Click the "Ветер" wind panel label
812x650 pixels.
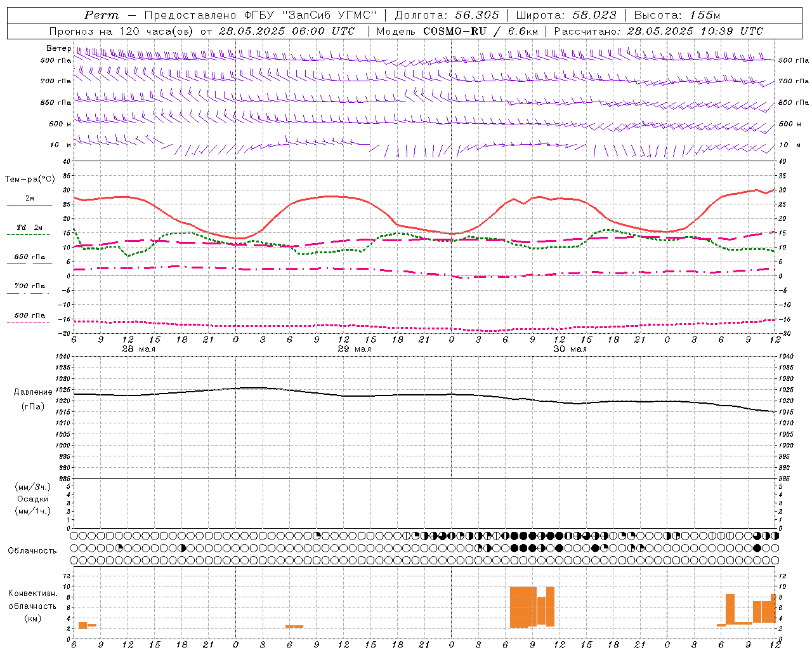pyautogui.click(x=58, y=48)
